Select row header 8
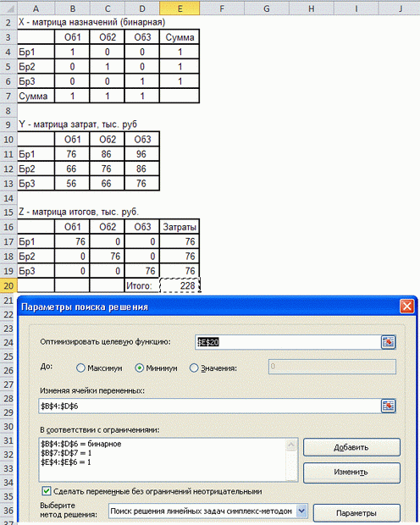This screenshot has height=525, width=420. click(x=8, y=110)
